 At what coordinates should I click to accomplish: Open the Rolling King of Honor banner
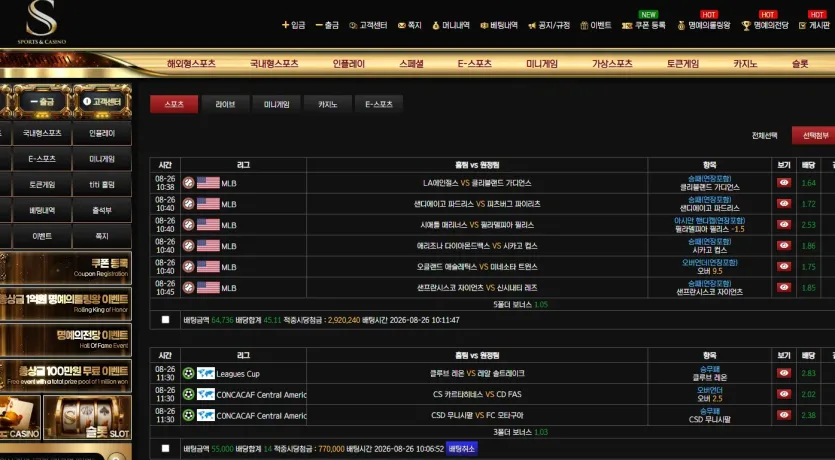[66, 303]
